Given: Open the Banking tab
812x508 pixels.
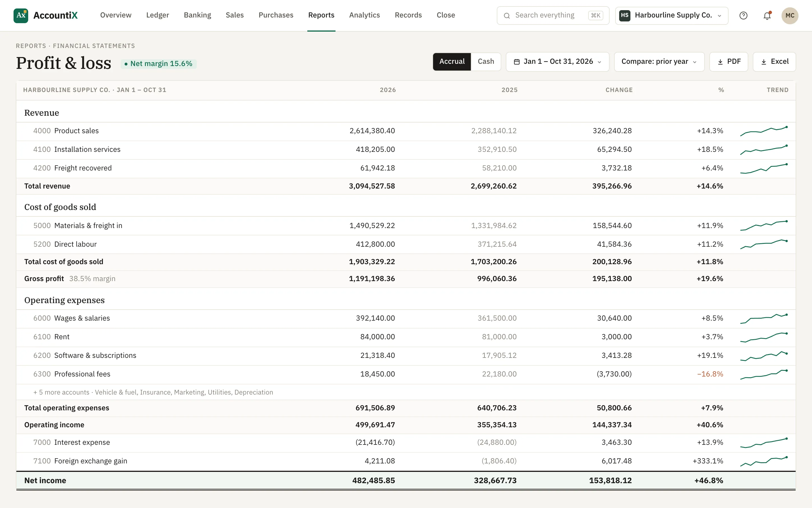Looking at the screenshot, I should point(197,15).
